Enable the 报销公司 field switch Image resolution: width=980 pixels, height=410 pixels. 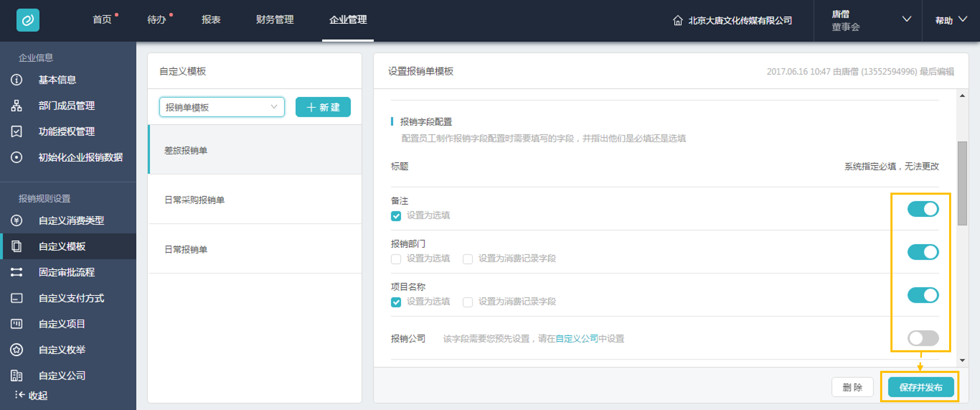[x=923, y=338]
